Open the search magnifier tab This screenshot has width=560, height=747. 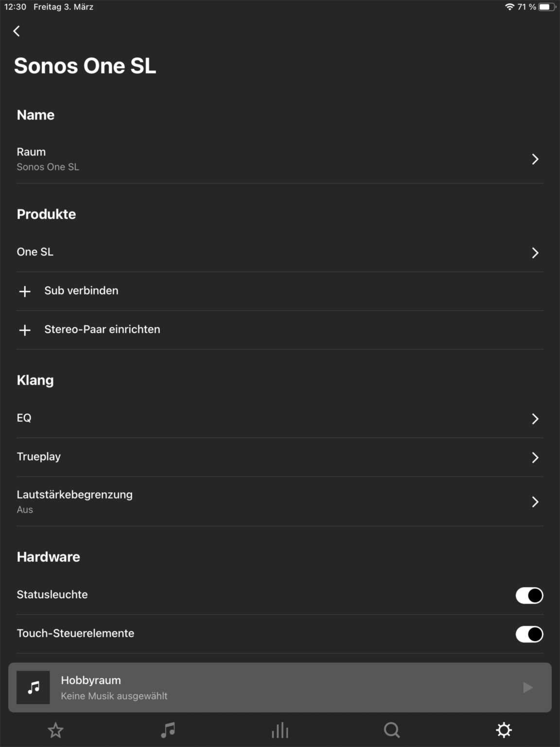[x=392, y=730]
